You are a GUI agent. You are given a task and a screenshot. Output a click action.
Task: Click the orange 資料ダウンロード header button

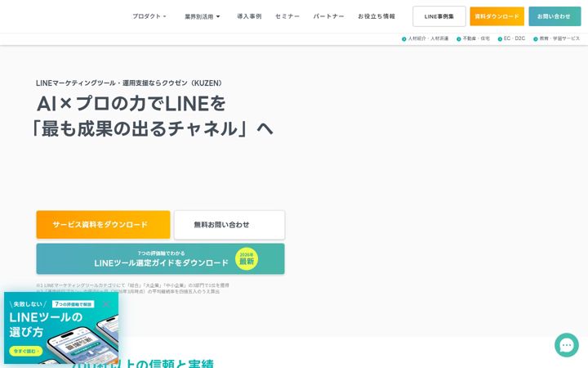tap(497, 16)
